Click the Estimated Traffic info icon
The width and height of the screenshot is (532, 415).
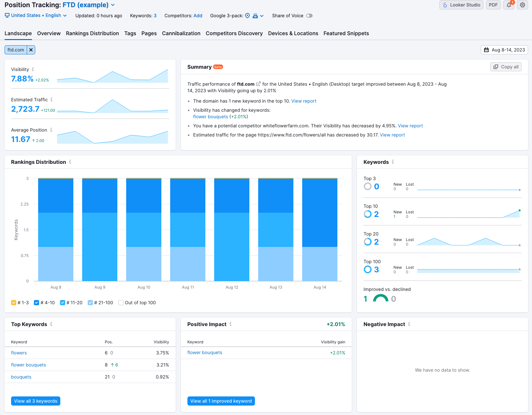tap(52, 100)
